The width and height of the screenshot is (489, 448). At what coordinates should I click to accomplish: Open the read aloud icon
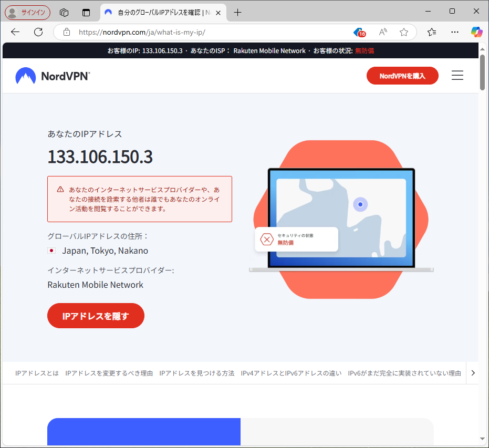pos(383,32)
